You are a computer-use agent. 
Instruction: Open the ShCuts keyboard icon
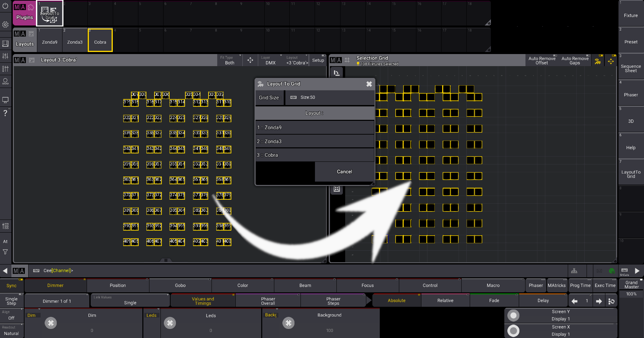[x=624, y=271]
